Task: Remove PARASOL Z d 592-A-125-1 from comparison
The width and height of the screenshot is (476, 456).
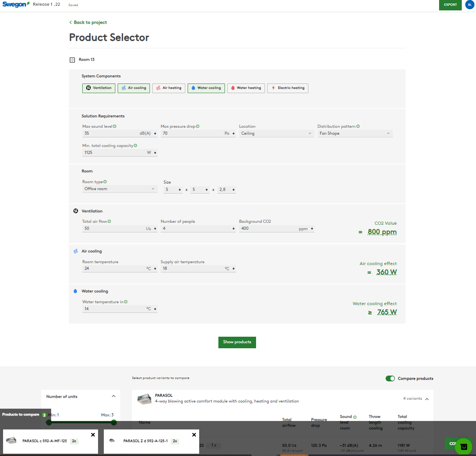Action: [x=194, y=435]
